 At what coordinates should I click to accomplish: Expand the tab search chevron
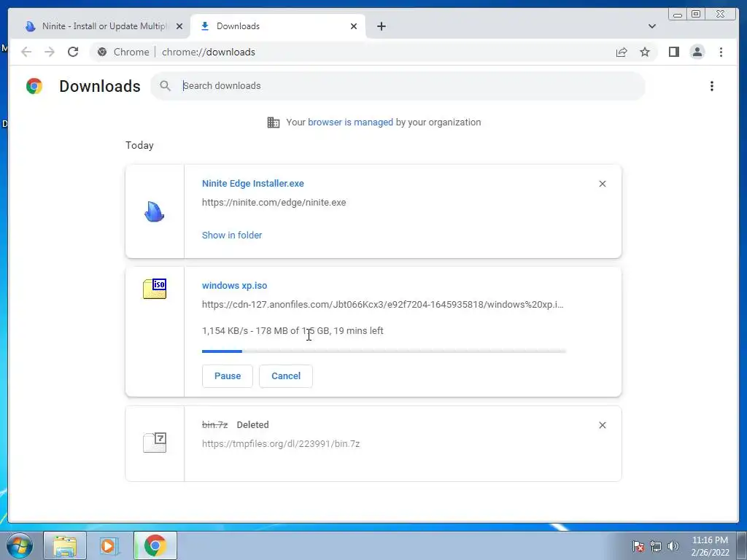[x=651, y=26]
